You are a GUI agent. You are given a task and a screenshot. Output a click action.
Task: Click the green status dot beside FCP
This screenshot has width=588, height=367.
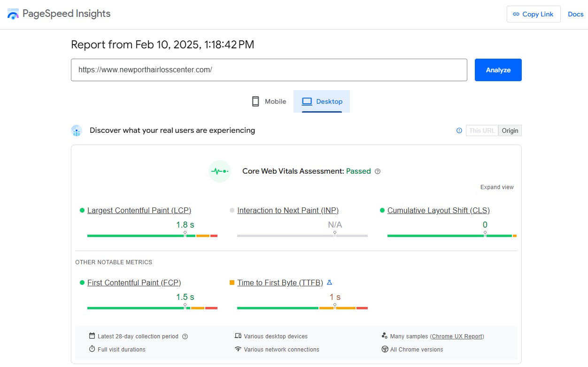(x=82, y=283)
